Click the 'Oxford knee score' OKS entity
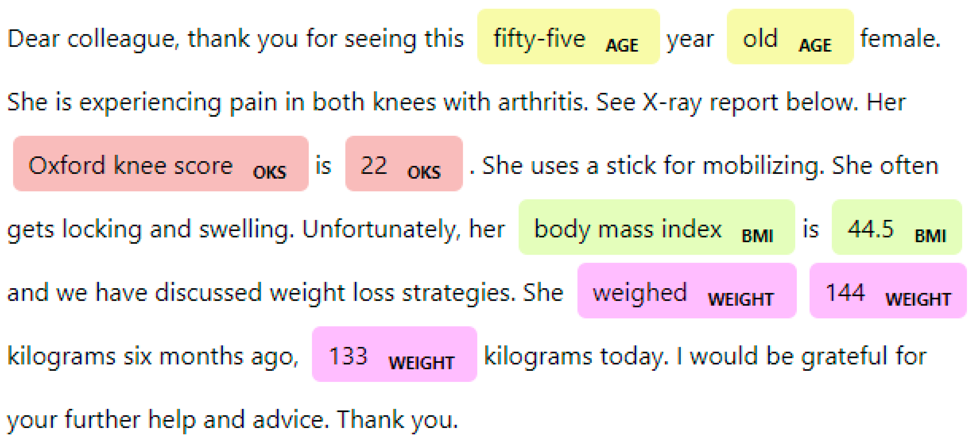Image resolution: width=980 pixels, height=445 pixels. pyautogui.click(x=160, y=164)
